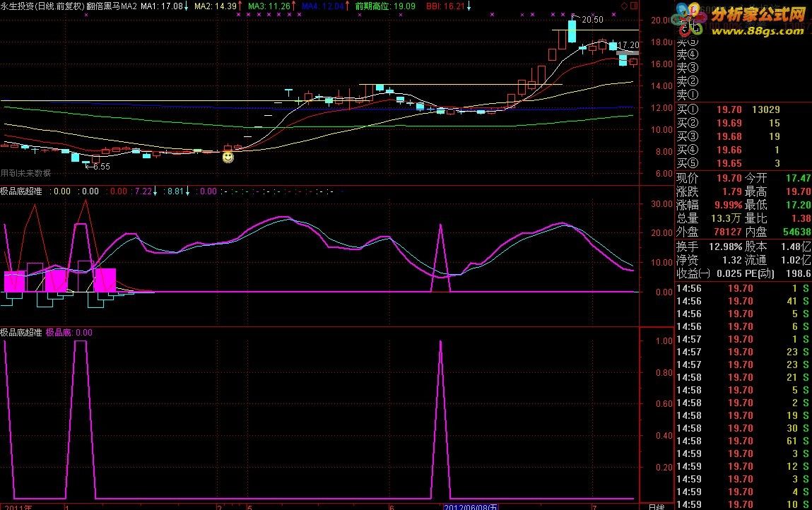Select the 6.55 low price annotation
The width and height of the screenshot is (812, 510).
click(x=102, y=167)
